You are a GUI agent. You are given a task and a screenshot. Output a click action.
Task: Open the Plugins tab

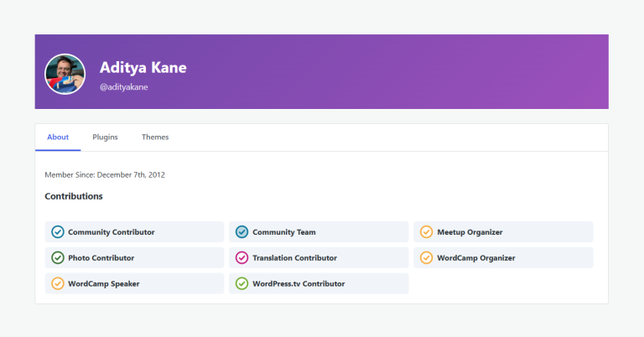pyautogui.click(x=105, y=137)
